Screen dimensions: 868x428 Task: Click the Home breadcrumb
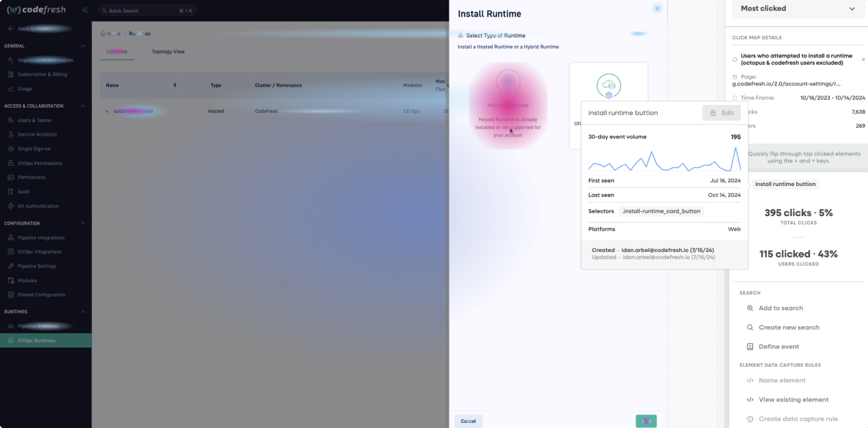[x=113, y=34]
